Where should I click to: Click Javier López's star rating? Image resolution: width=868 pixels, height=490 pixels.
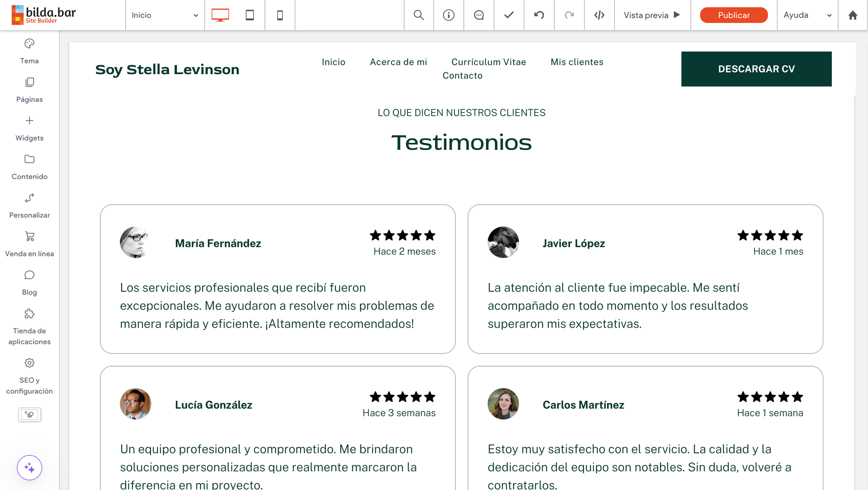(x=770, y=235)
